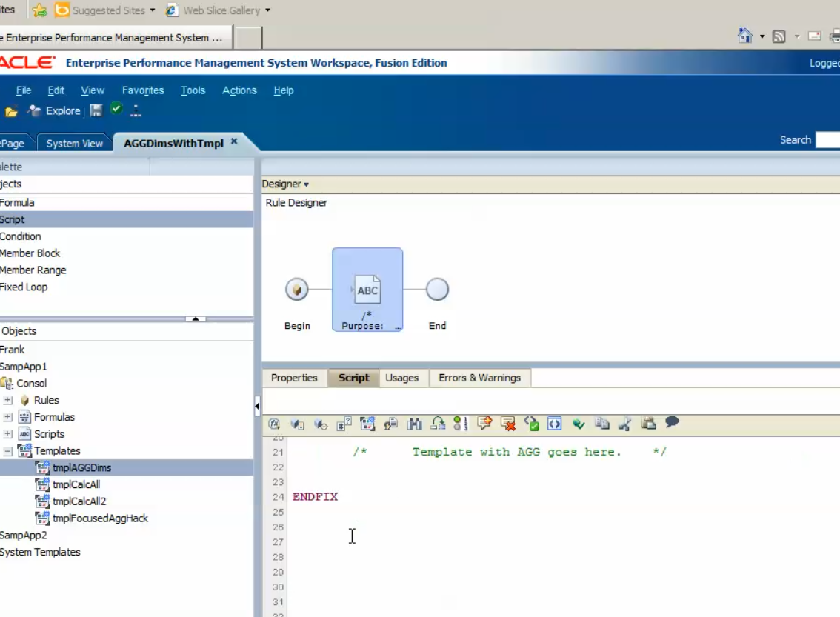This screenshot has height=617, width=840.
Task: Click the blue code brackets box icon
Action: 555,424
